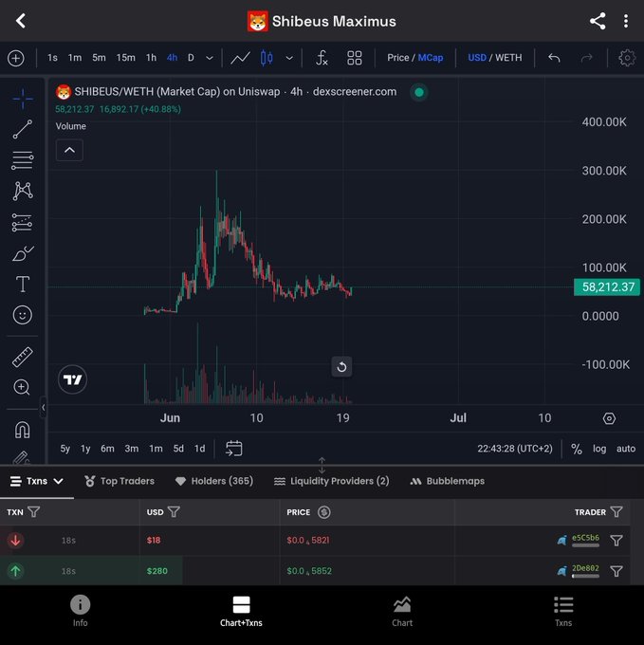
Task: Share the Shibeus Maximus page
Action: [x=598, y=21]
